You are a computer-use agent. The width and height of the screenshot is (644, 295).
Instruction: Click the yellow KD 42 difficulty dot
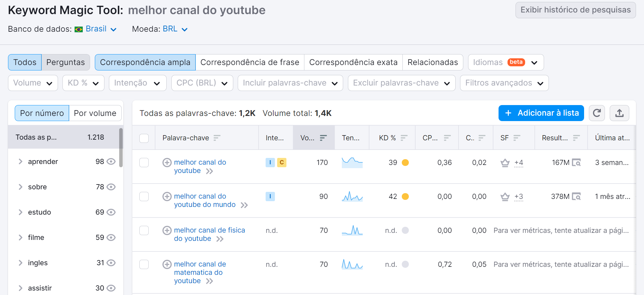pos(405,196)
